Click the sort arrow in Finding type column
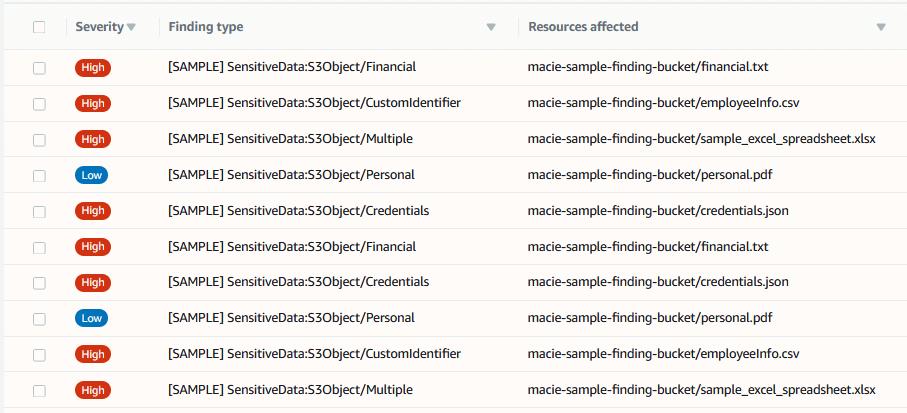The width and height of the screenshot is (907, 413). pyautogui.click(x=490, y=27)
